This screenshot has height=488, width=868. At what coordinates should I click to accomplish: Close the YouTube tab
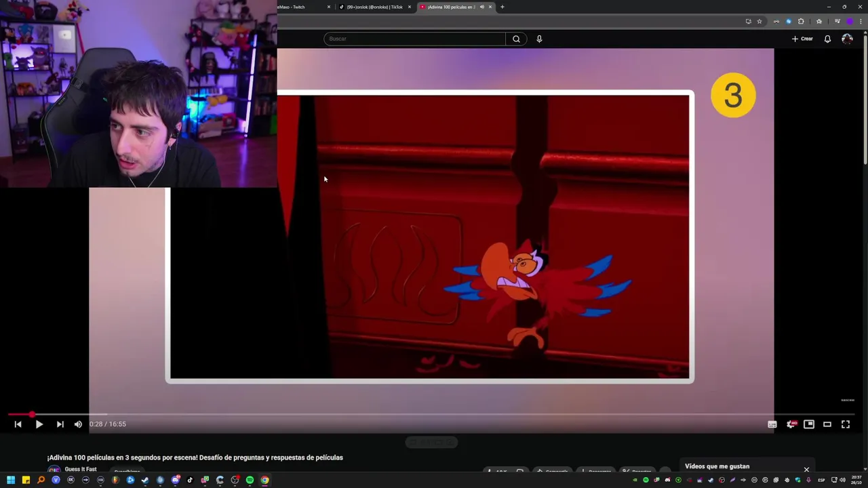point(490,7)
